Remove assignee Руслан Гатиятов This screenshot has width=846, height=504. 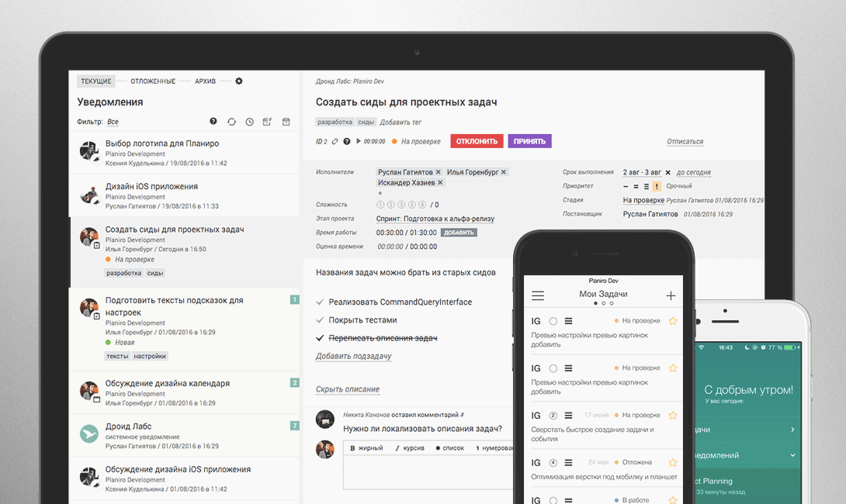(438, 172)
